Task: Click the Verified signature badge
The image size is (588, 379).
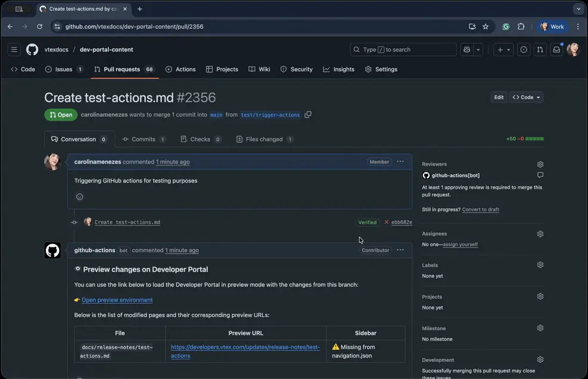Action: [x=367, y=223]
